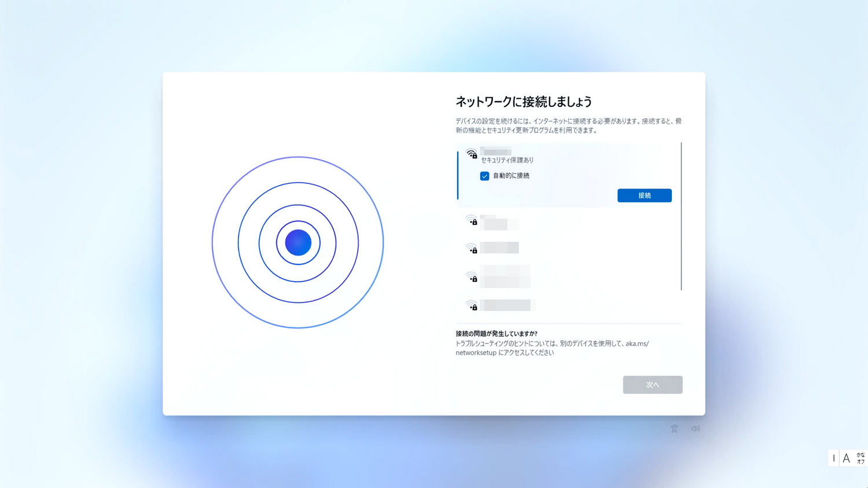Click the secured Wi-Fi icon of the top network
The height and width of the screenshot is (488, 868).
(471, 152)
